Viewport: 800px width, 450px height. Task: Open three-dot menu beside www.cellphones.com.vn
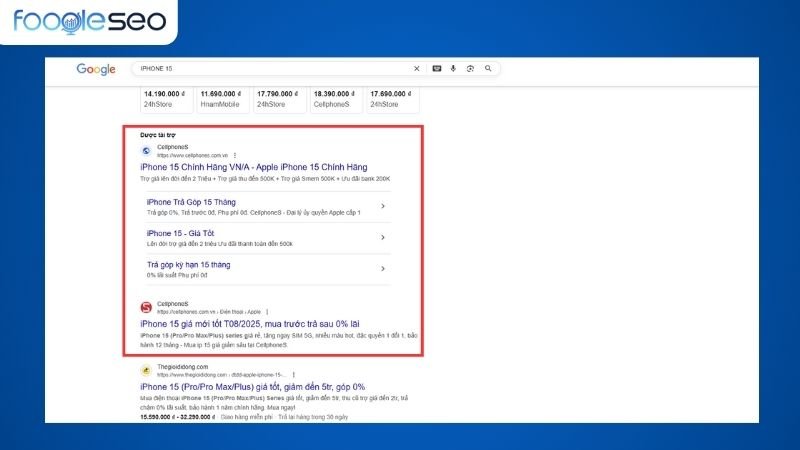pyautogui.click(x=235, y=155)
